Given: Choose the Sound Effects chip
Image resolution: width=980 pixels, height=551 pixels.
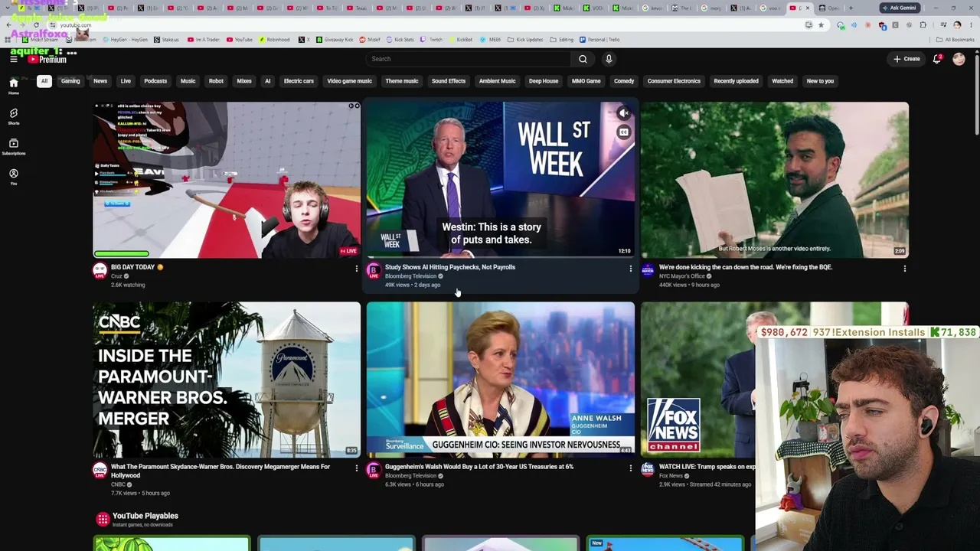Looking at the screenshot, I should tap(449, 81).
